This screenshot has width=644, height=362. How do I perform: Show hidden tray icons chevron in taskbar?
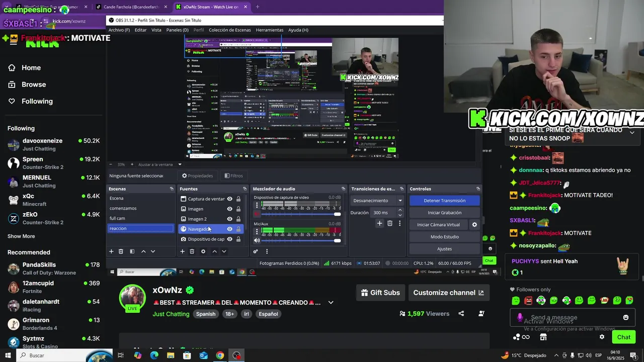556,355
